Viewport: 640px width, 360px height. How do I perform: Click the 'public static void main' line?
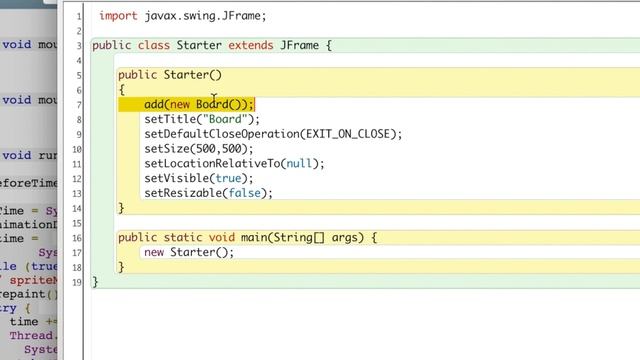pos(247,238)
